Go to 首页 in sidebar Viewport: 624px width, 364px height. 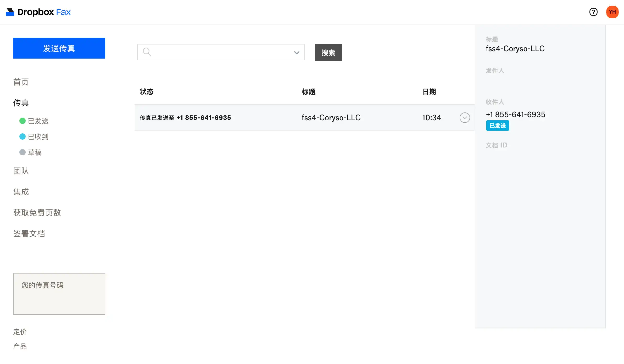tap(21, 82)
